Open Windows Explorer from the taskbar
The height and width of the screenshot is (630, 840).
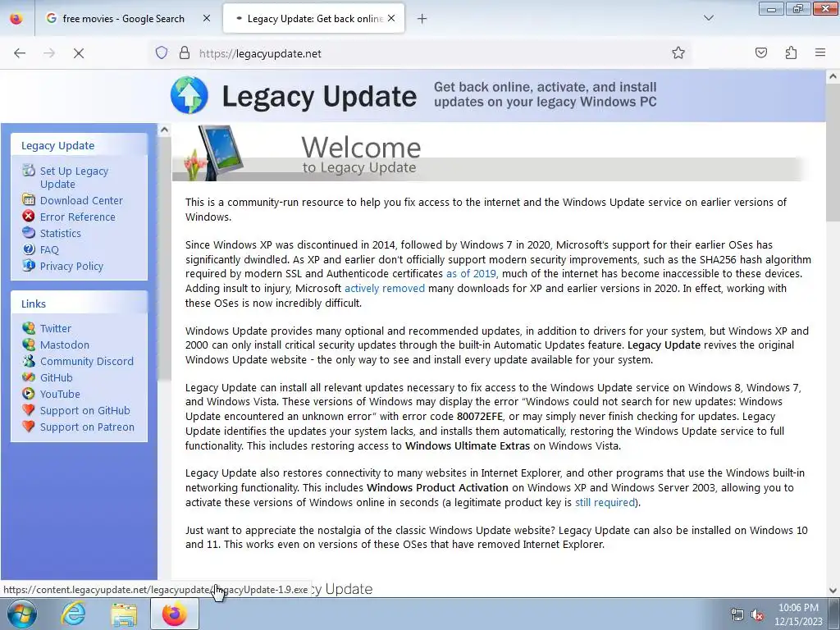[x=124, y=614]
